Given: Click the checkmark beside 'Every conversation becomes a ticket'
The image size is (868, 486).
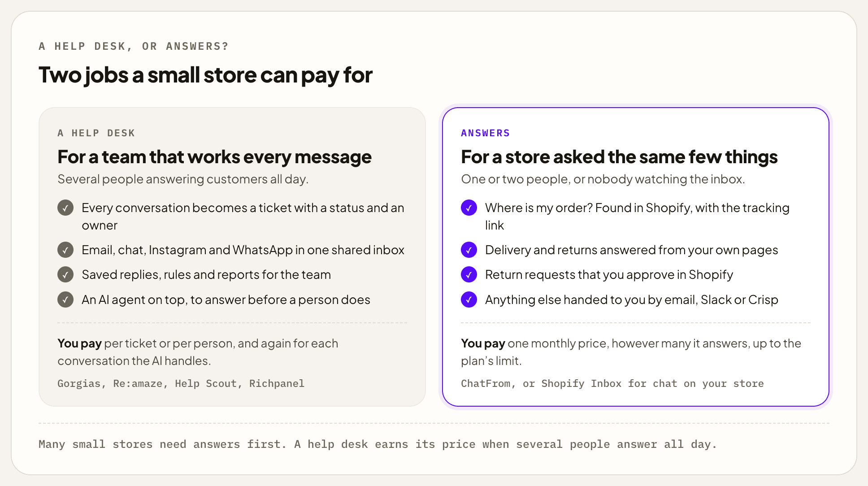Looking at the screenshot, I should [x=65, y=208].
